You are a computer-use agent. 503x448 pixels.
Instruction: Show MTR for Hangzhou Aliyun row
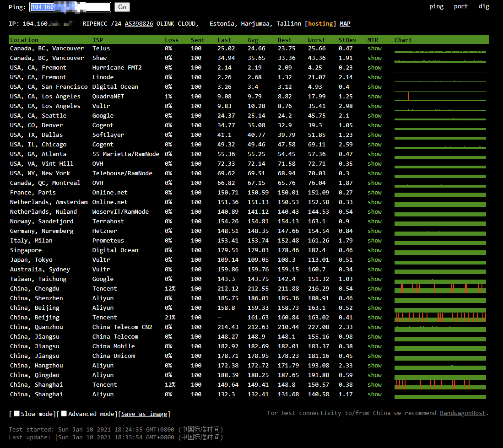pyautogui.click(x=374, y=366)
